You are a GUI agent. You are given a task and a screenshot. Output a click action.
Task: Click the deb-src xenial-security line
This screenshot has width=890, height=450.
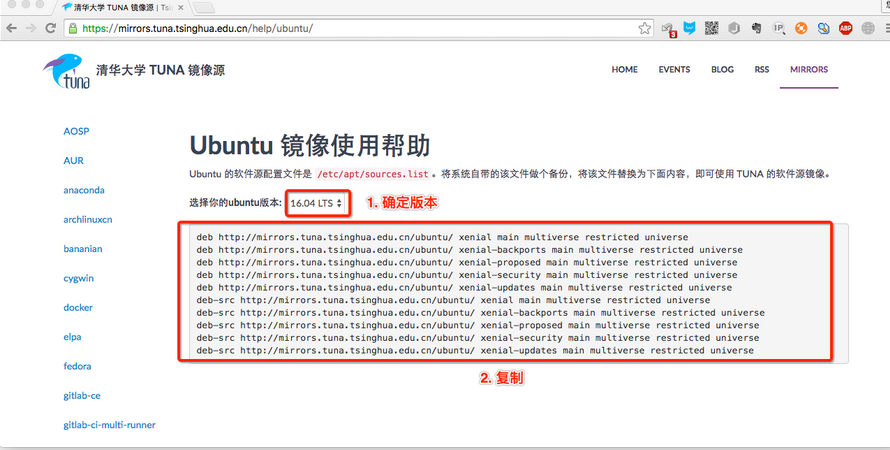477,338
